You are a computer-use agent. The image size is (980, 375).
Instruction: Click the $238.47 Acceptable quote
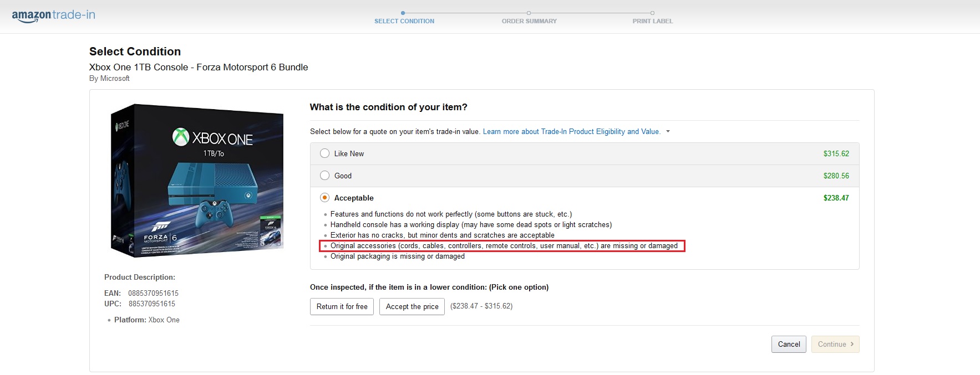(x=836, y=198)
